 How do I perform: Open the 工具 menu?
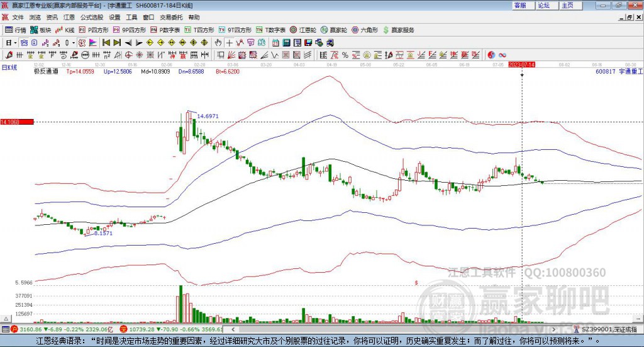click(131, 17)
